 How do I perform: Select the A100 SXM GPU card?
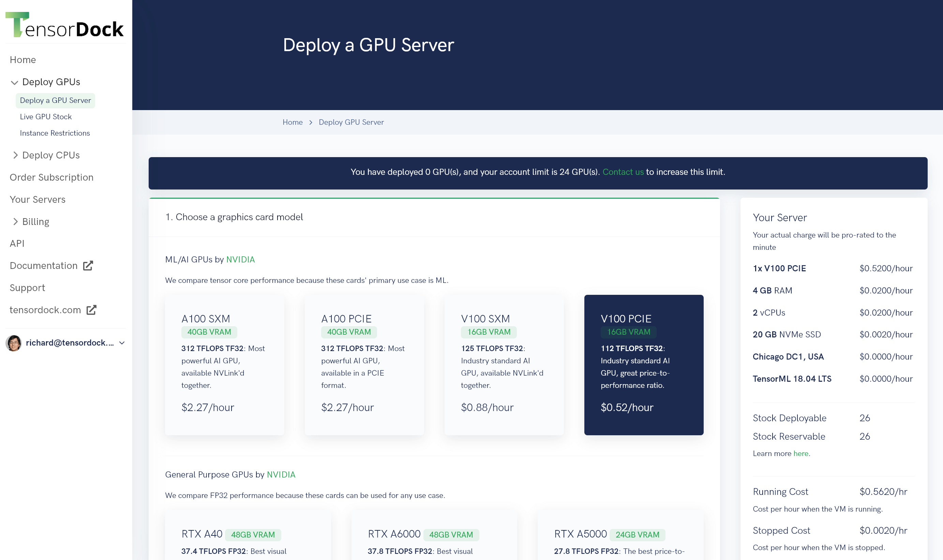tap(225, 365)
